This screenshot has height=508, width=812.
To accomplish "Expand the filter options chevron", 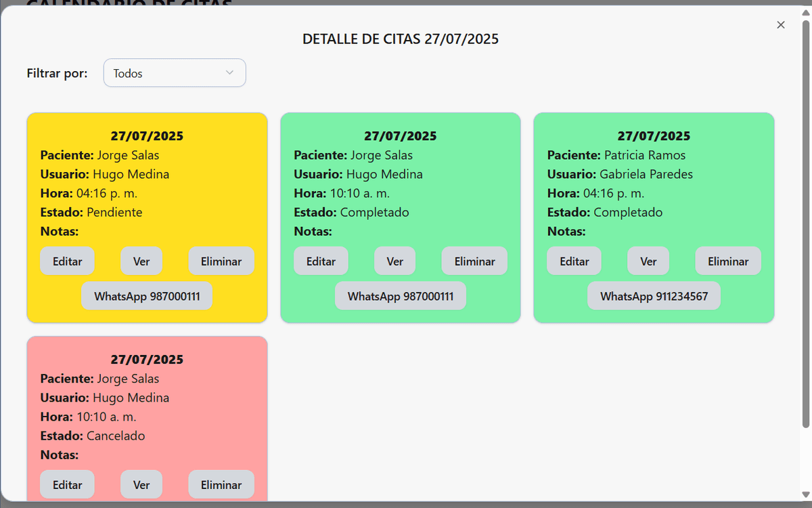I will [229, 72].
